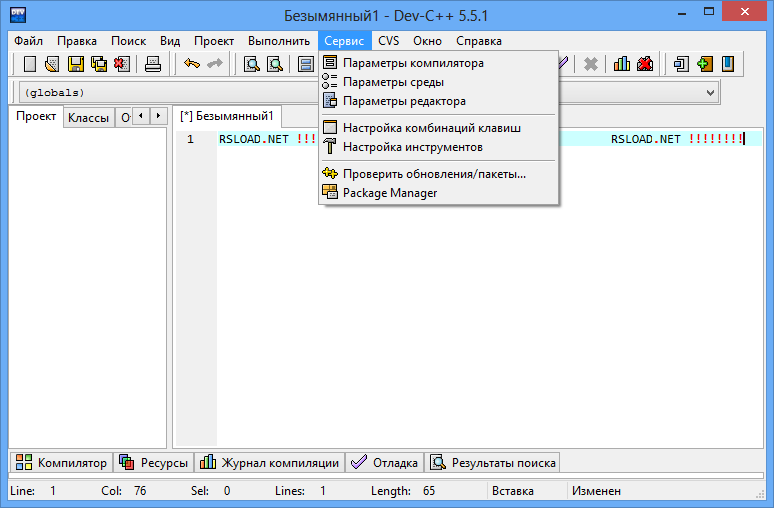The image size is (774, 508).
Task: Collapse the open Сервис menu
Action: [344, 41]
